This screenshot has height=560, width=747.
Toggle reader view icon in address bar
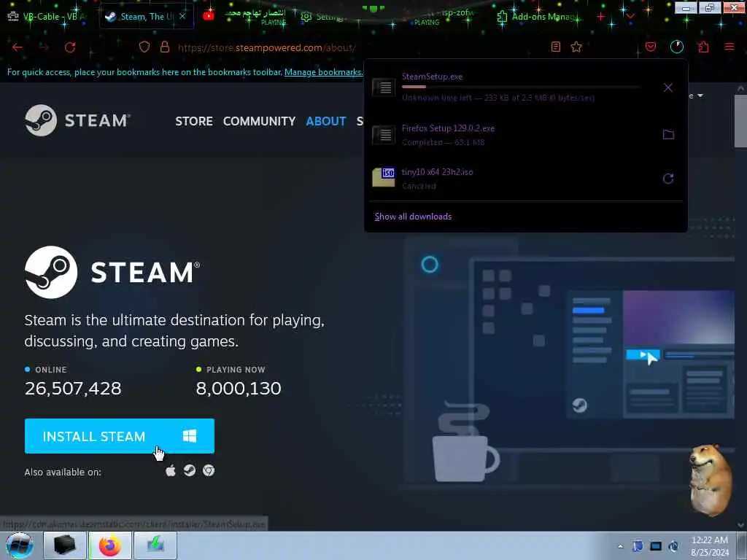click(555, 47)
